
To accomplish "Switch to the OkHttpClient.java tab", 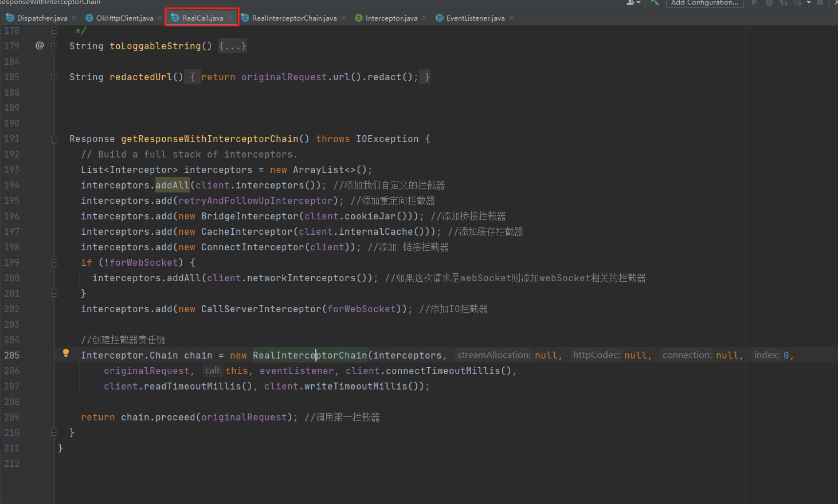I will pyautogui.click(x=124, y=18).
